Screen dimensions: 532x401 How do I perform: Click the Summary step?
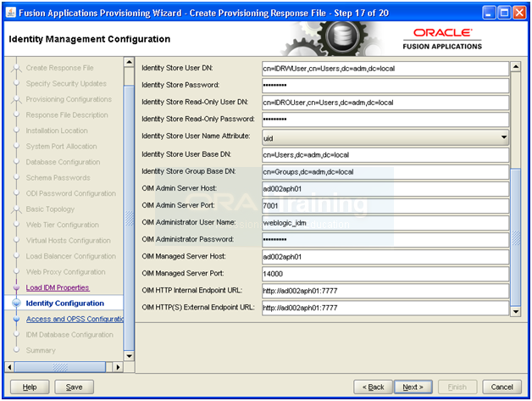(41, 350)
